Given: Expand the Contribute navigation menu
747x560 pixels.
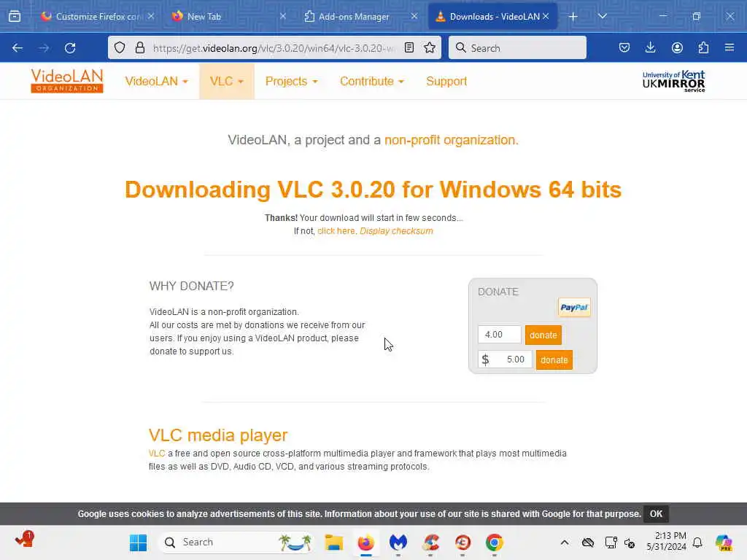Looking at the screenshot, I should click(x=372, y=82).
